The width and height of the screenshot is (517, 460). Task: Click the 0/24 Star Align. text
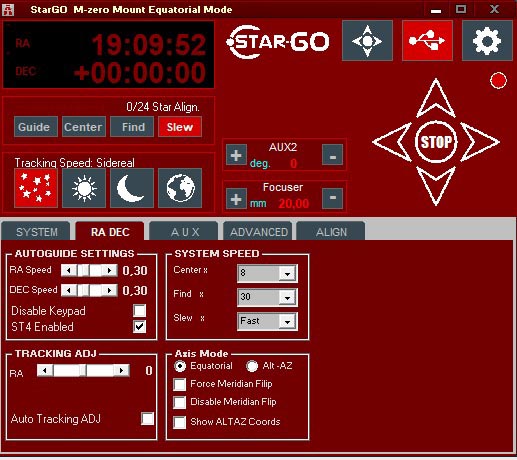[x=163, y=107]
